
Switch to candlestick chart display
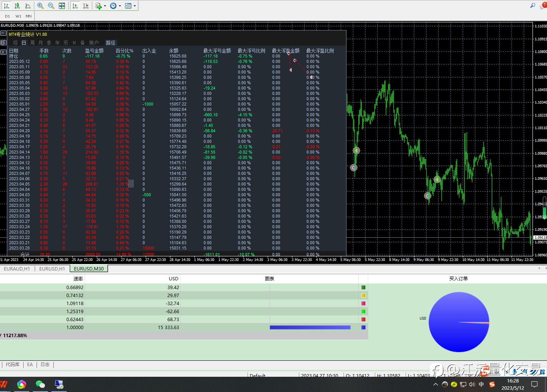pyautogui.click(x=17, y=6)
